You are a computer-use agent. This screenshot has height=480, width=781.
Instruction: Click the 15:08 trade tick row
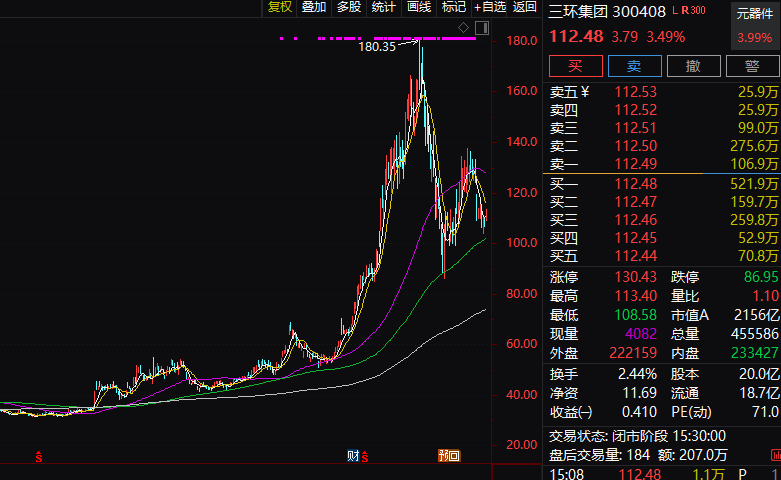pos(661,474)
